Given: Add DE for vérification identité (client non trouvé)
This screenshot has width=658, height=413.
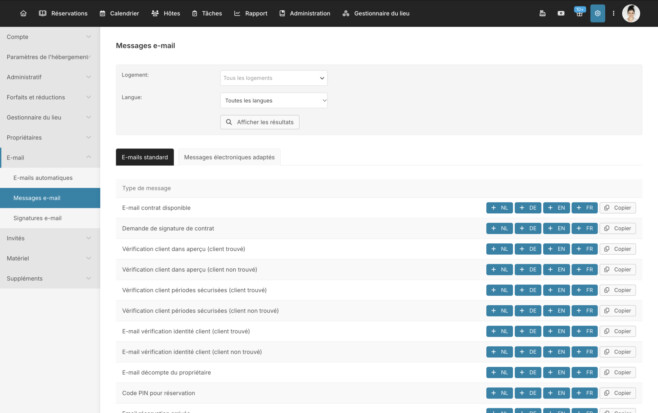Looking at the screenshot, I should [x=528, y=352].
